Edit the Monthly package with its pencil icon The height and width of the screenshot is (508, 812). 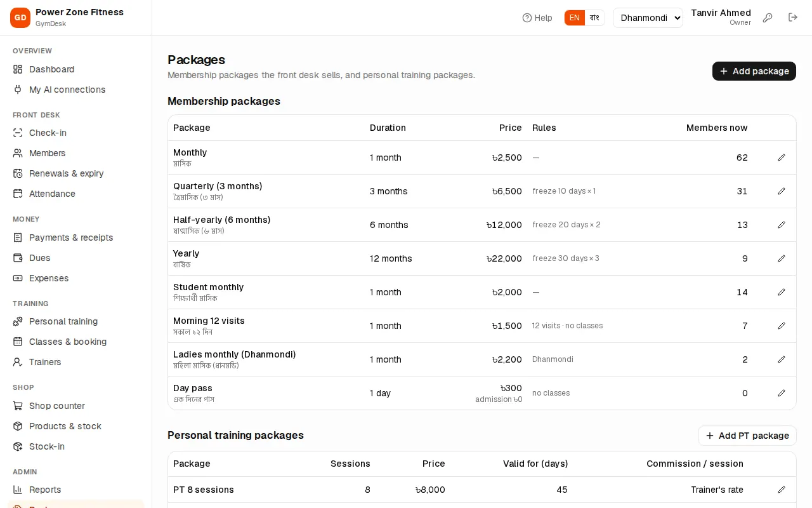click(x=782, y=157)
